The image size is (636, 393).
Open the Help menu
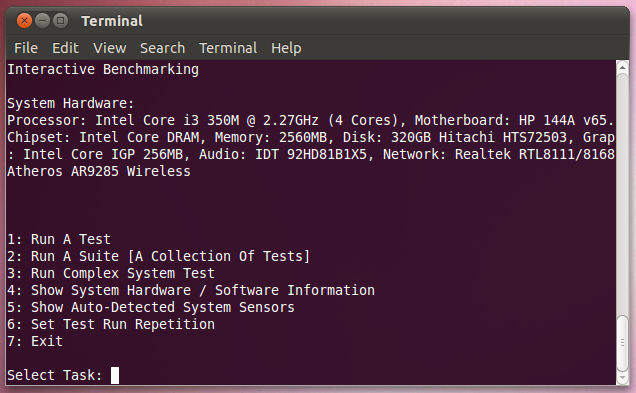tap(286, 48)
